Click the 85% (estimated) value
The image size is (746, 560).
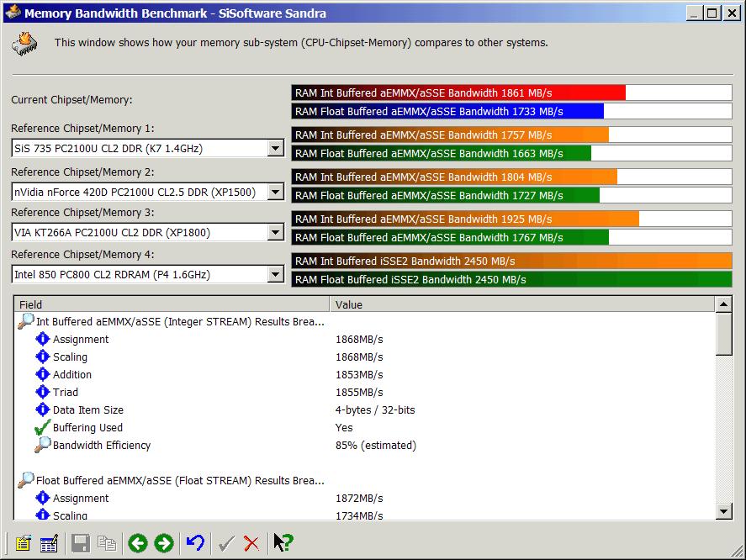pyautogui.click(x=376, y=445)
